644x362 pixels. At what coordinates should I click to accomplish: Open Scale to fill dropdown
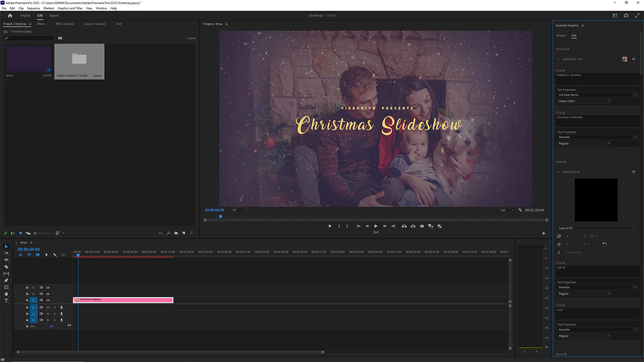(x=596, y=228)
